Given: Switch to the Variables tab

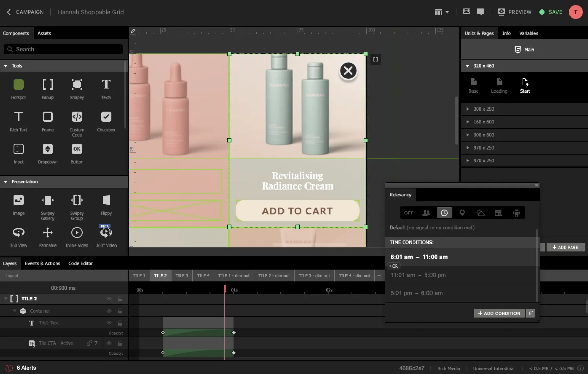Looking at the screenshot, I should click(528, 33).
